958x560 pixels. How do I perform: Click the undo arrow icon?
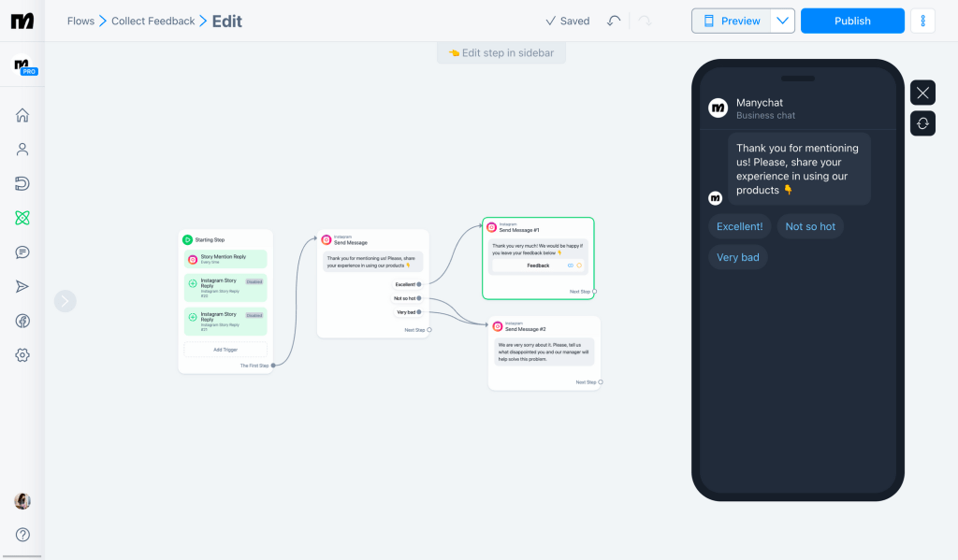(x=614, y=21)
